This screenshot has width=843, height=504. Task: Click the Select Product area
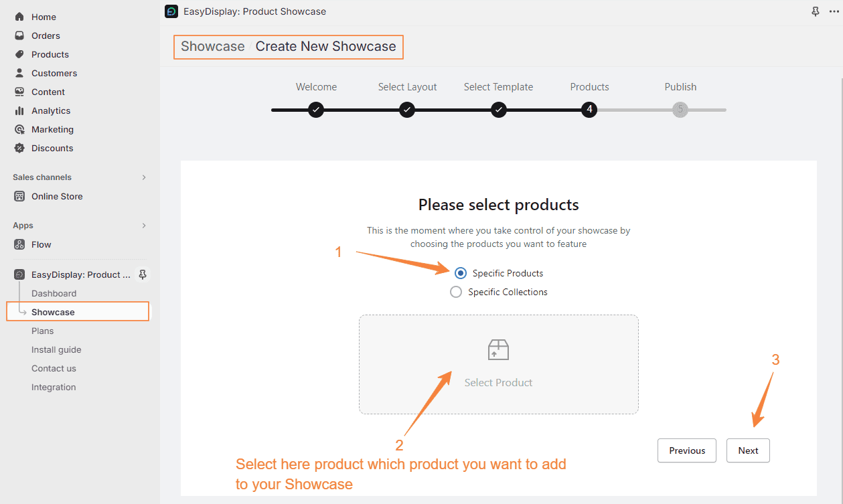pos(498,364)
